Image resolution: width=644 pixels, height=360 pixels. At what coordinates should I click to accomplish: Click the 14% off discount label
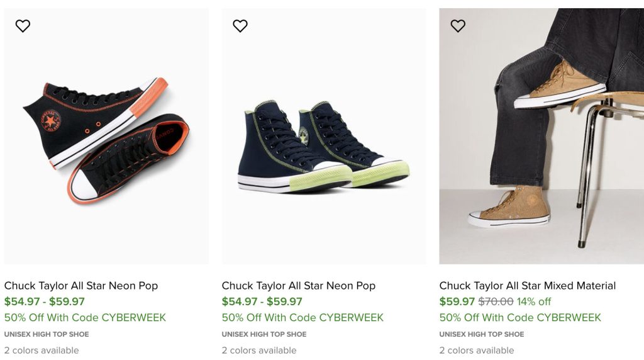point(534,301)
